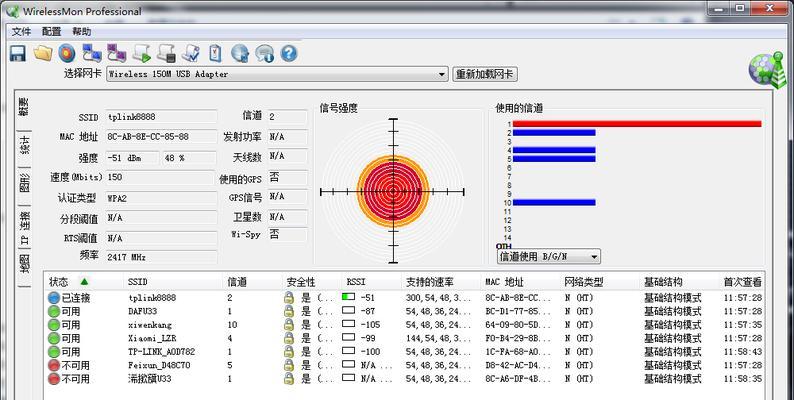Sort by the SSID column header
794x400 pixels.
point(138,282)
